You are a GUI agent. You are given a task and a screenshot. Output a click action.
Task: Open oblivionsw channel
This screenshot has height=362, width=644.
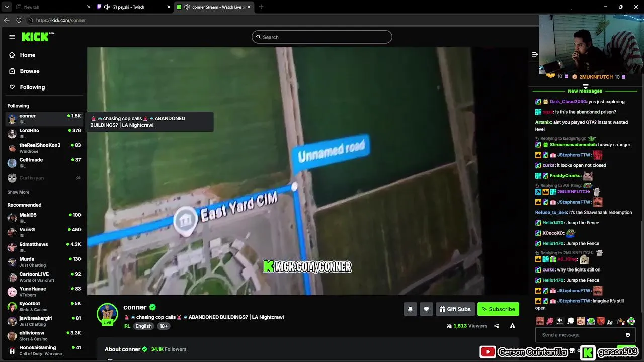click(44, 335)
